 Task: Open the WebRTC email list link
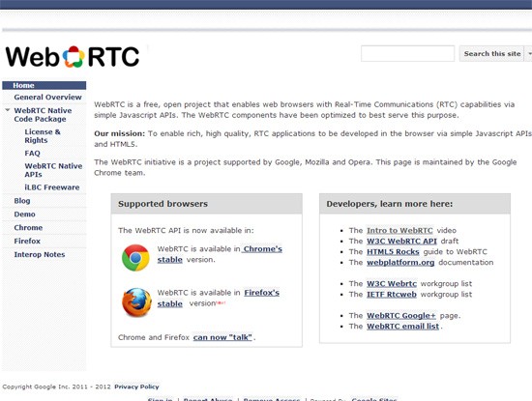point(402,326)
